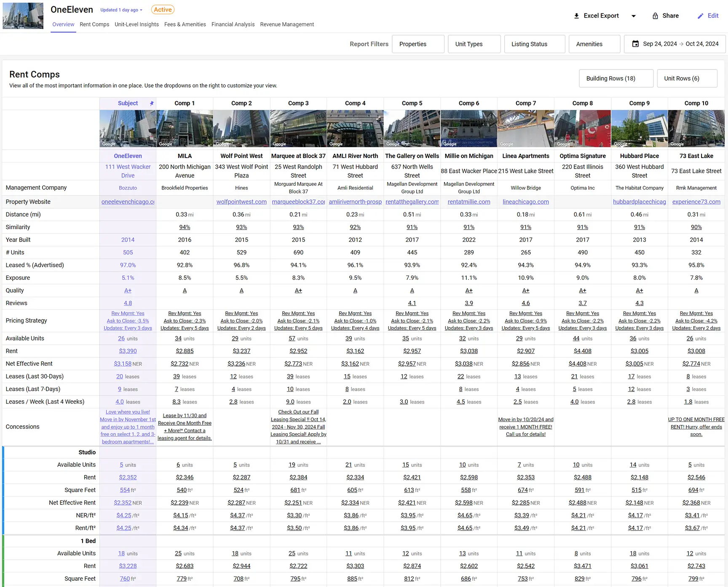Click the pin icon beside Subject header
728x587 pixels.
(152, 103)
